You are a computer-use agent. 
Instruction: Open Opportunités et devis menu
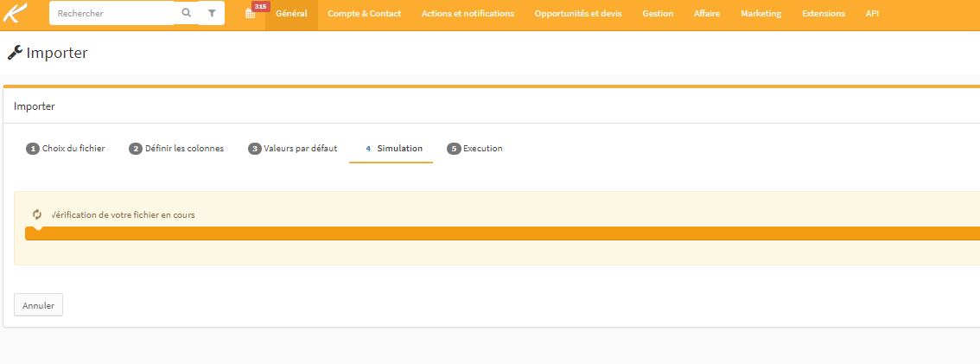pyautogui.click(x=578, y=14)
